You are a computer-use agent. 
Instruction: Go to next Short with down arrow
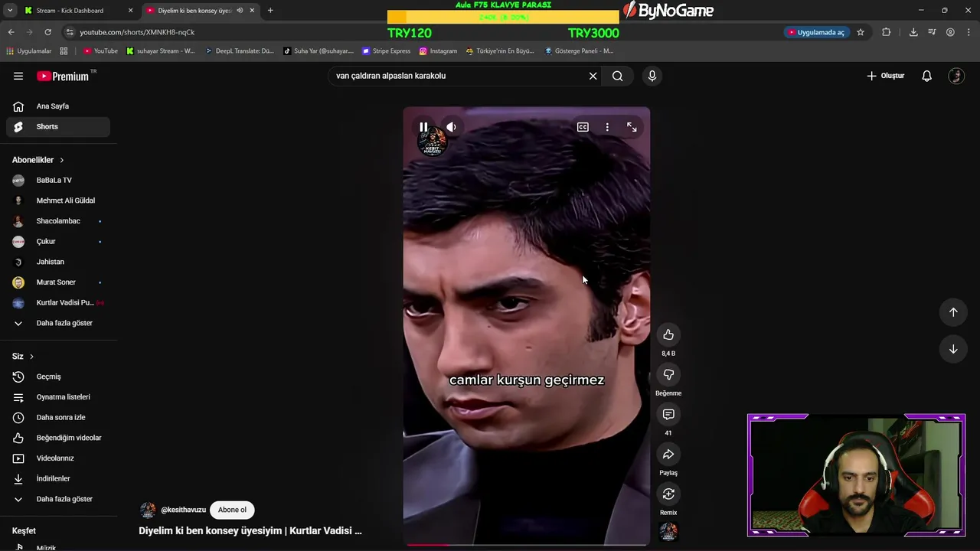click(x=953, y=349)
